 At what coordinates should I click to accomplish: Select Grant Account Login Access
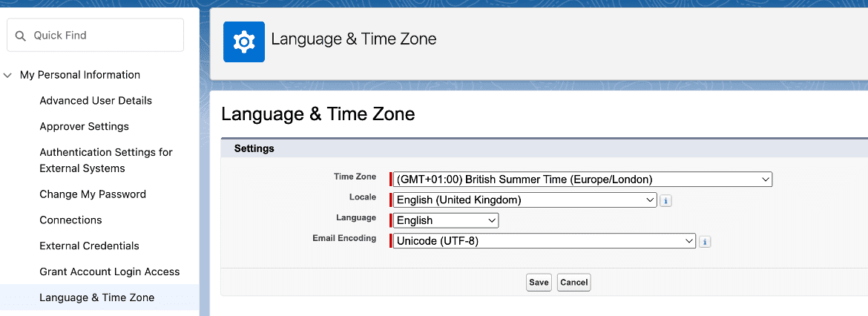(x=109, y=272)
